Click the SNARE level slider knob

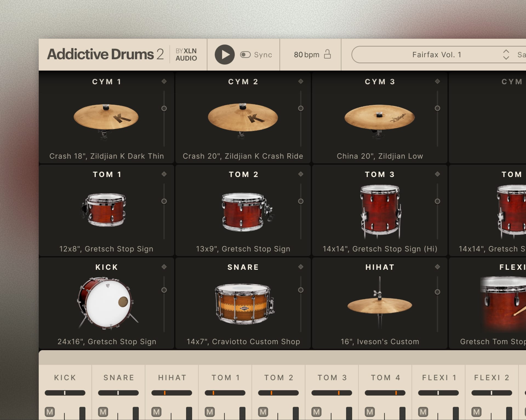point(301,290)
